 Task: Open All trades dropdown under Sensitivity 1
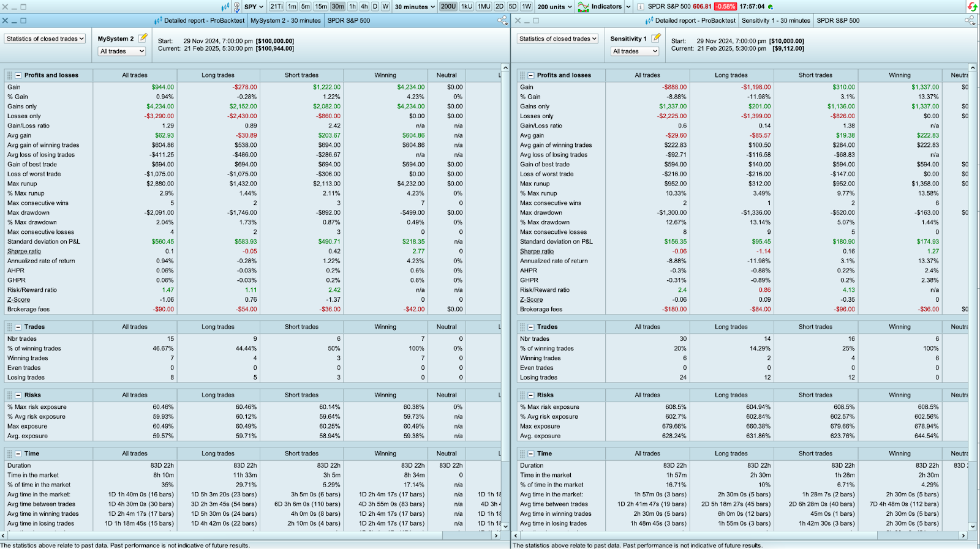click(x=635, y=51)
